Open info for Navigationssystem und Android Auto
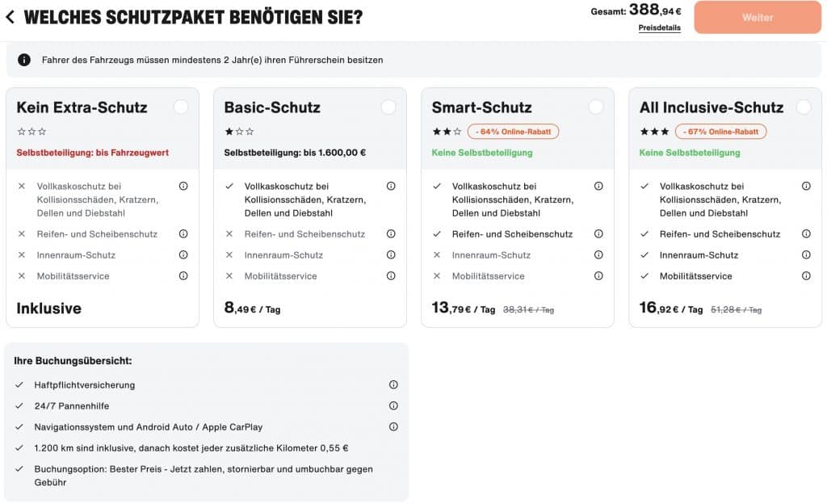Image resolution: width=827 pixels, height=504 pixels. point(393,426)
